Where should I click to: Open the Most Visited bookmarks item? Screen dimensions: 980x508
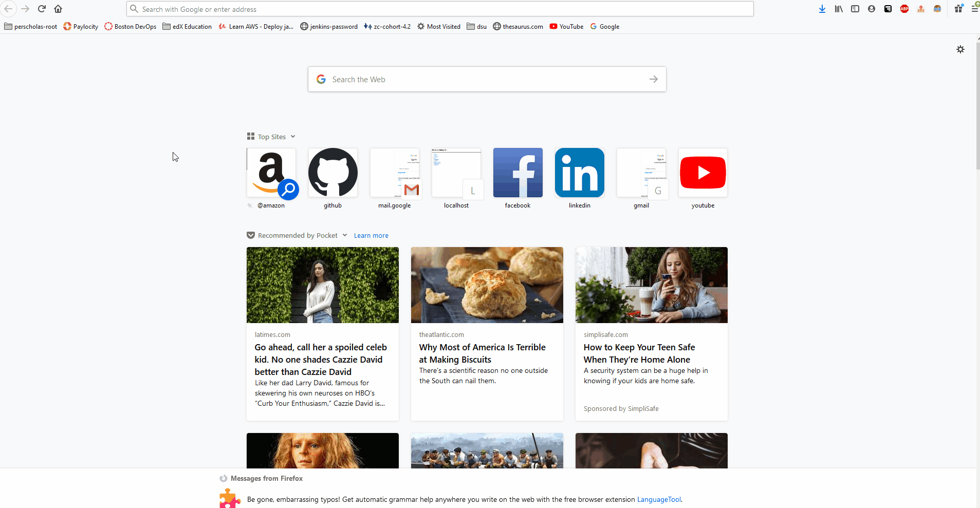[x=438, y=27]
